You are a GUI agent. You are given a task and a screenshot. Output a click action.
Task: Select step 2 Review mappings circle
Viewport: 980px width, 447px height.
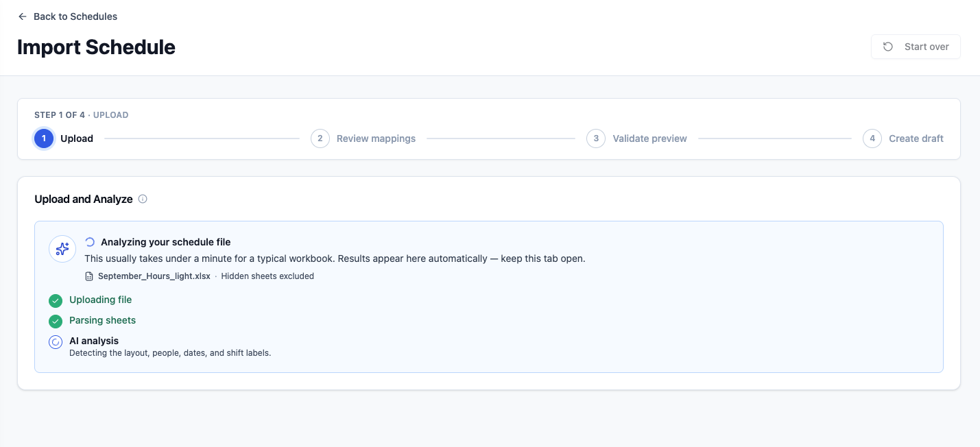click(x=320, y=138)
